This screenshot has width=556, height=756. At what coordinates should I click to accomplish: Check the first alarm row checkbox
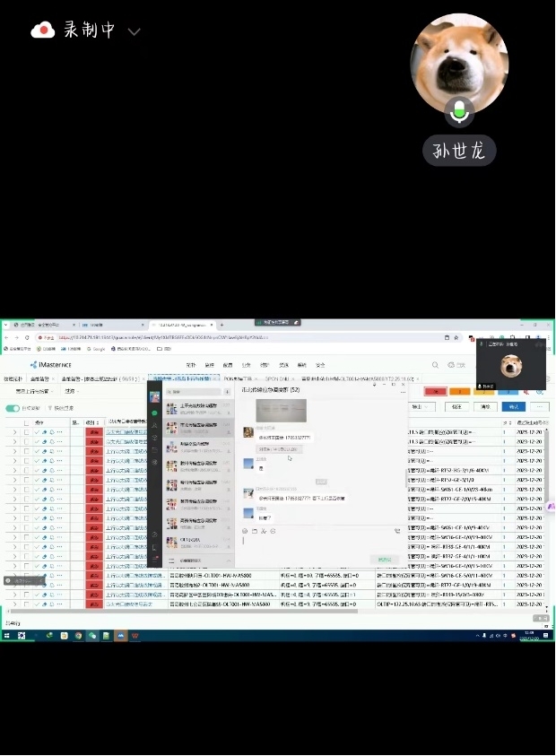coord(26,432)
